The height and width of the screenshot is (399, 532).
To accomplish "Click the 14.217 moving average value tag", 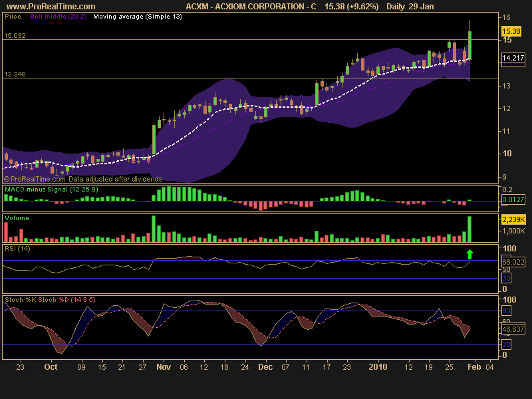I will (x=513, y=58).
